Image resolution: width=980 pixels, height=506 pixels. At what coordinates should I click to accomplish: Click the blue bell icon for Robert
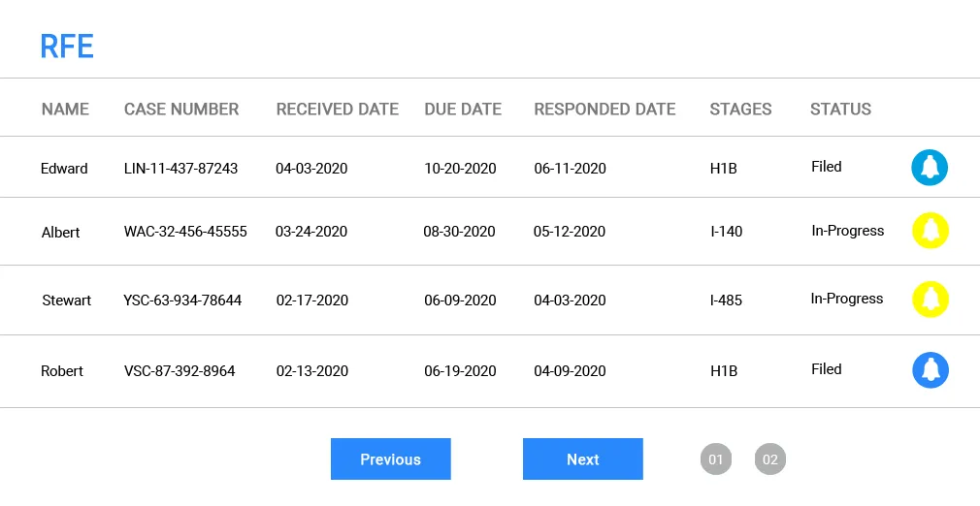931,369
